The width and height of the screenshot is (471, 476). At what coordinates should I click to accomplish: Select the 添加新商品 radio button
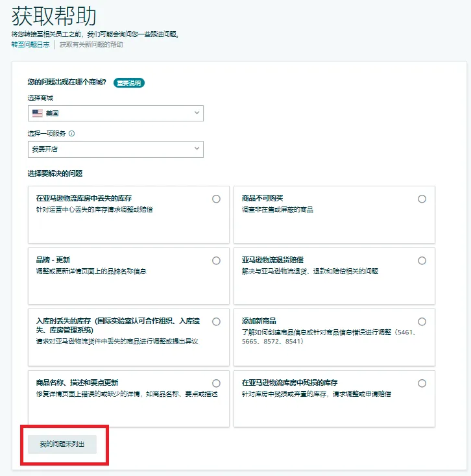[x=422, y=321]
